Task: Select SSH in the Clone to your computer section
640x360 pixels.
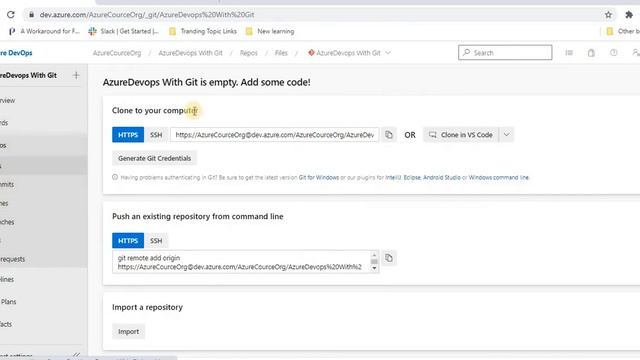Action: click(x=156, y=135)
